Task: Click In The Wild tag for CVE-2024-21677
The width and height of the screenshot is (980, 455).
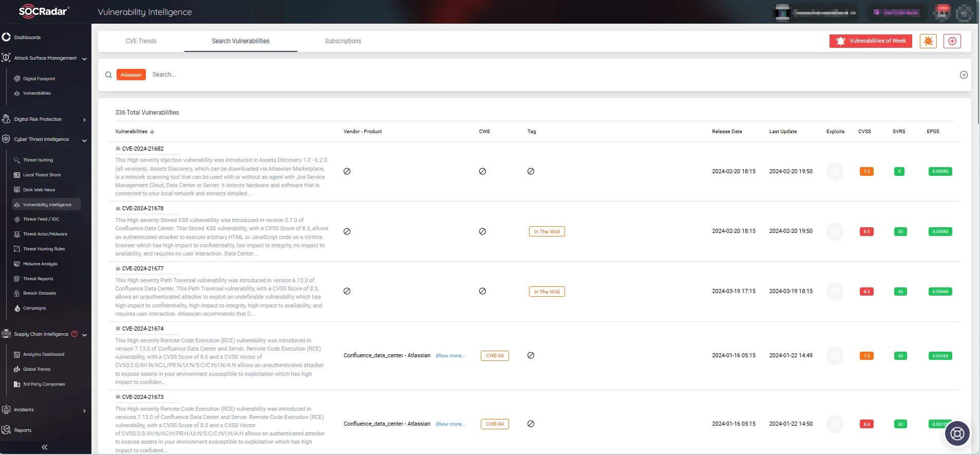Action: [547, 292]
